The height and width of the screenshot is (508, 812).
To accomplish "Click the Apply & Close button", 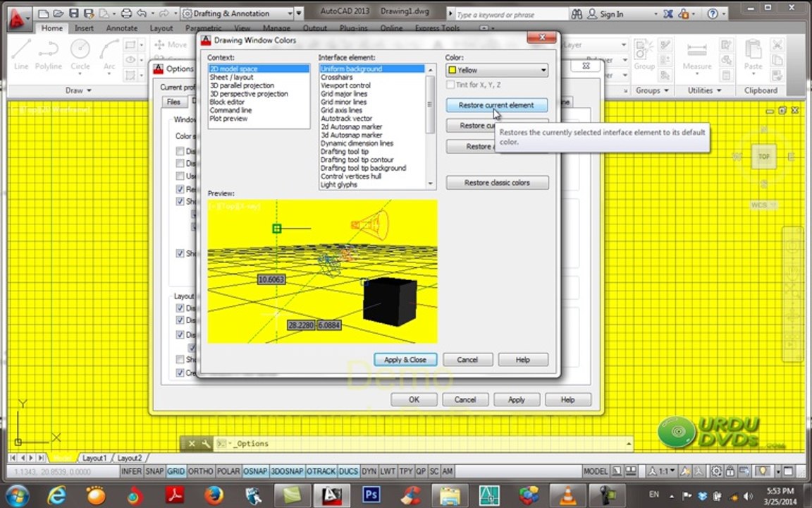I will coord(405,360).
